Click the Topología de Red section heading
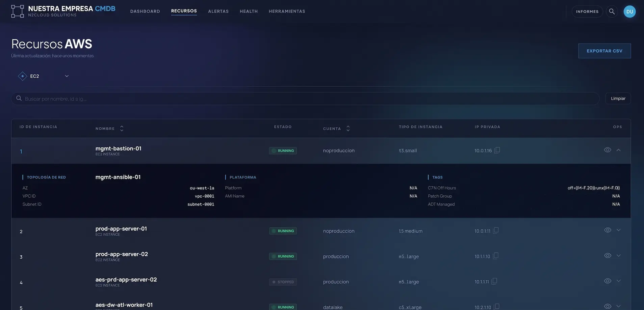644x310 pixels. pos(46,177)
